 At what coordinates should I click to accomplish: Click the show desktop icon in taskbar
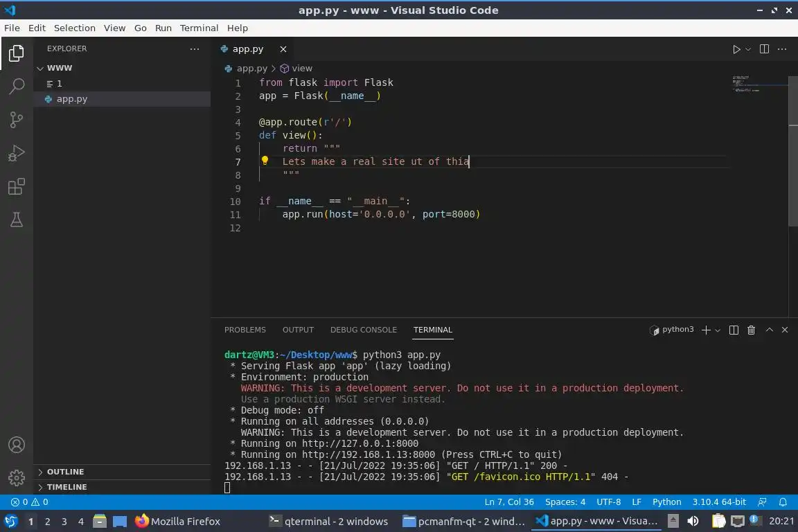pos(120,522)
